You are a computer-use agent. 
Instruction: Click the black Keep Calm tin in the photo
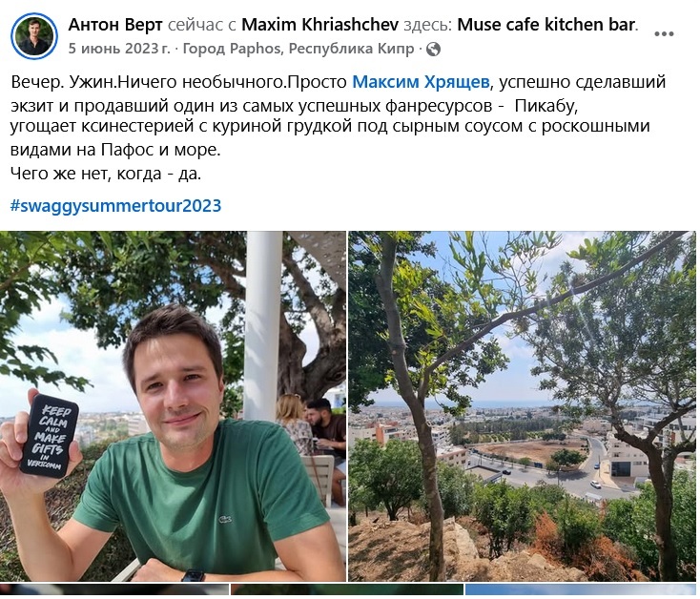pyautogui.click(x=49, y=436)
